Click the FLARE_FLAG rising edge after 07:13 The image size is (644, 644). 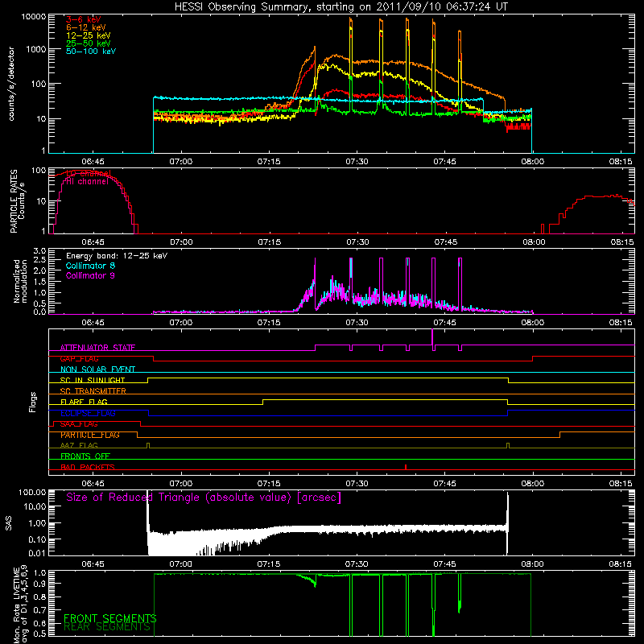click(x=263, y=402)
